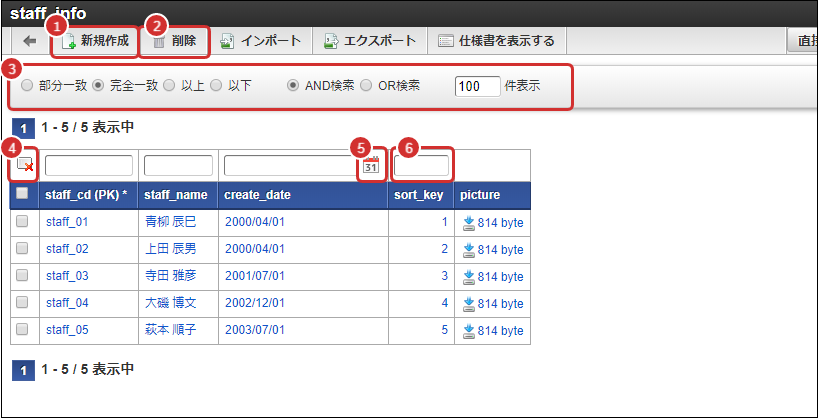Click the back arrow icon in toolbar

click(x=29, y=41)
